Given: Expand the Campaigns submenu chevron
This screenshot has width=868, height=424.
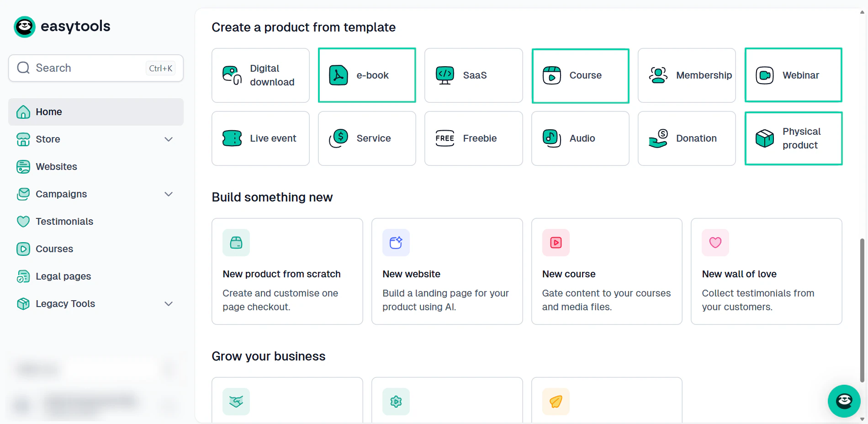Looking at the screenshot, I should (169, 194).
